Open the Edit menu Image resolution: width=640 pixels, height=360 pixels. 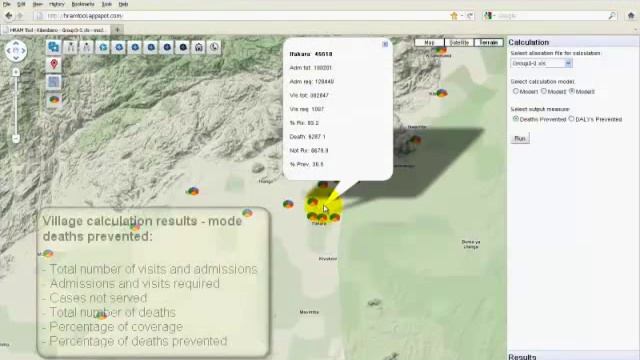[x=21, y=4]
